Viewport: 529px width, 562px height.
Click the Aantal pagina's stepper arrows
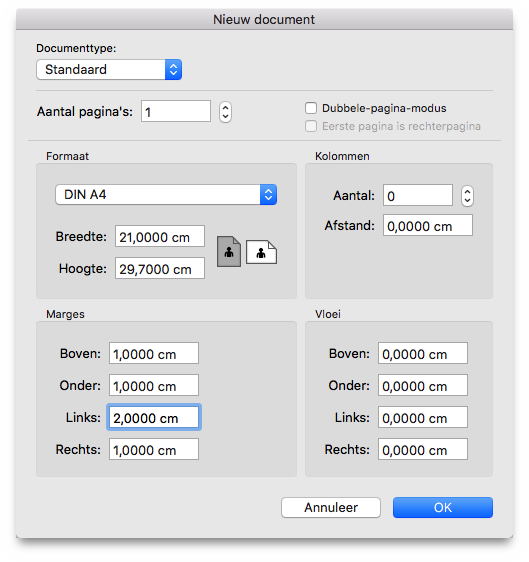click(225, 112)
